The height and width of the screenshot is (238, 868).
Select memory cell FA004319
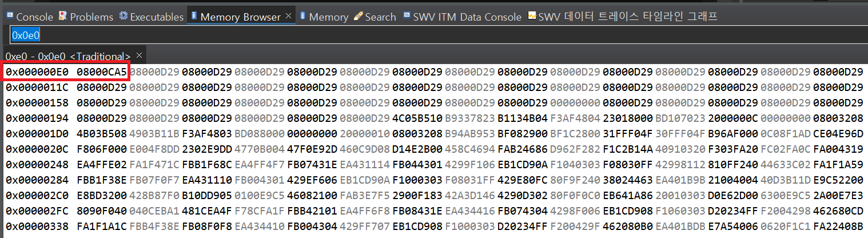[838, 149]
